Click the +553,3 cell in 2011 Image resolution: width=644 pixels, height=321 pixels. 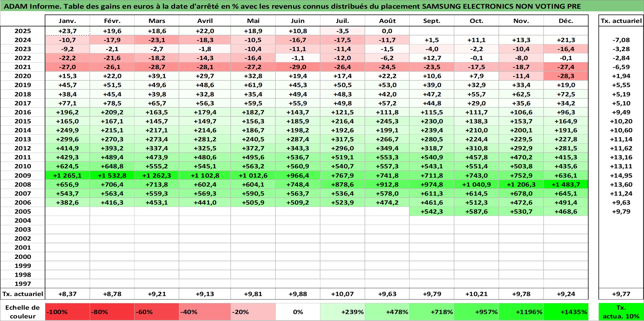coord(387,157)
